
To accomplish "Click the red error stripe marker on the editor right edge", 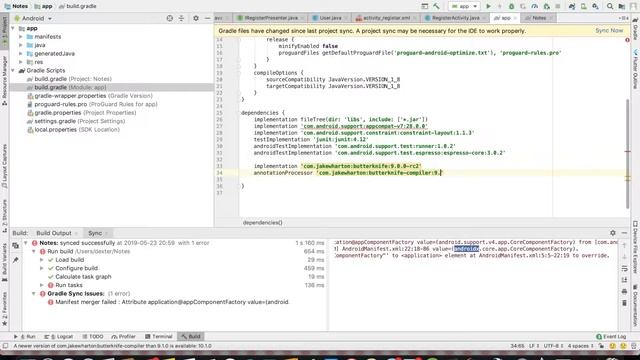I will click(627, 151).
